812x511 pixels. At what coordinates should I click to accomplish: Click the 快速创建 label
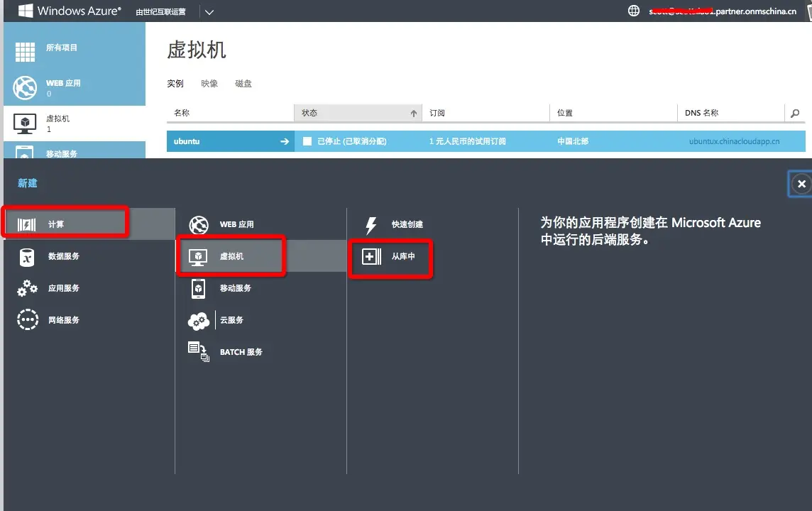(407, 224)
